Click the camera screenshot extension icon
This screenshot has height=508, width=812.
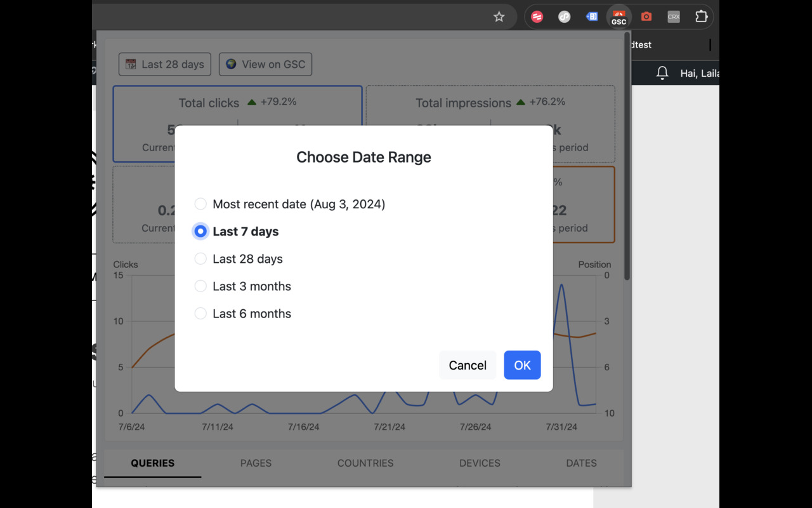[x=646, y=17]
